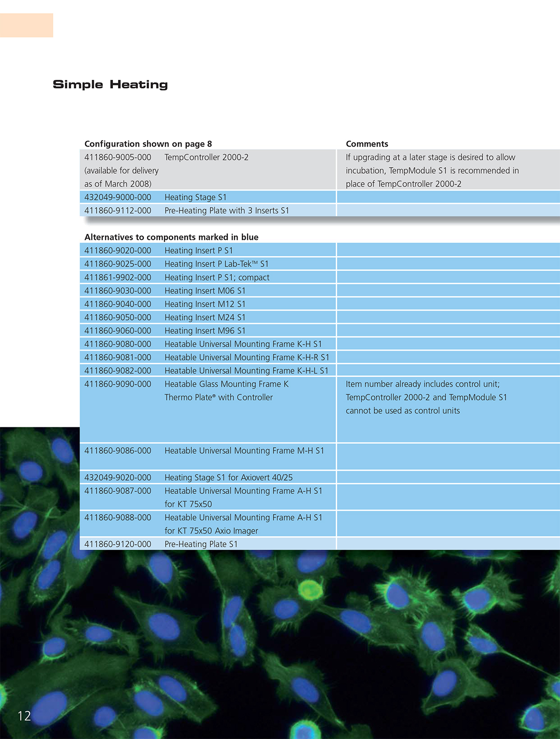This screenshot has width=560, height=739.
Task: Click 'Heating Stage S1' in configuration table
Action: 196,197
